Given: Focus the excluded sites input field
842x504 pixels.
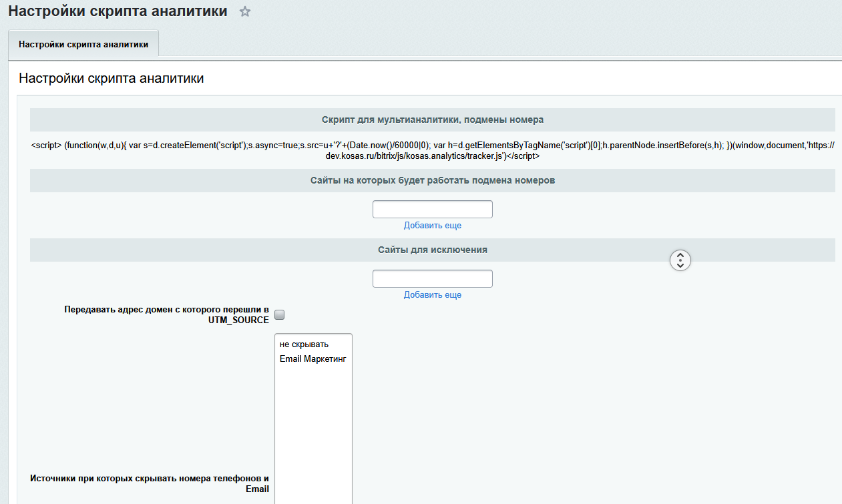Looking at the screenshot, I should pos(432,278).
